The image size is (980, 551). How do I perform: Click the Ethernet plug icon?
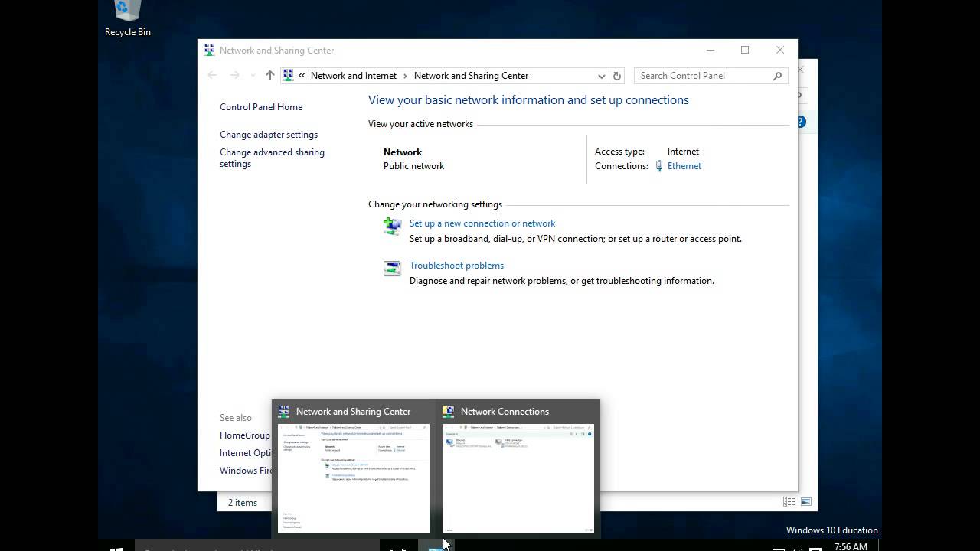pyautogui.click(x=659, y=166)
